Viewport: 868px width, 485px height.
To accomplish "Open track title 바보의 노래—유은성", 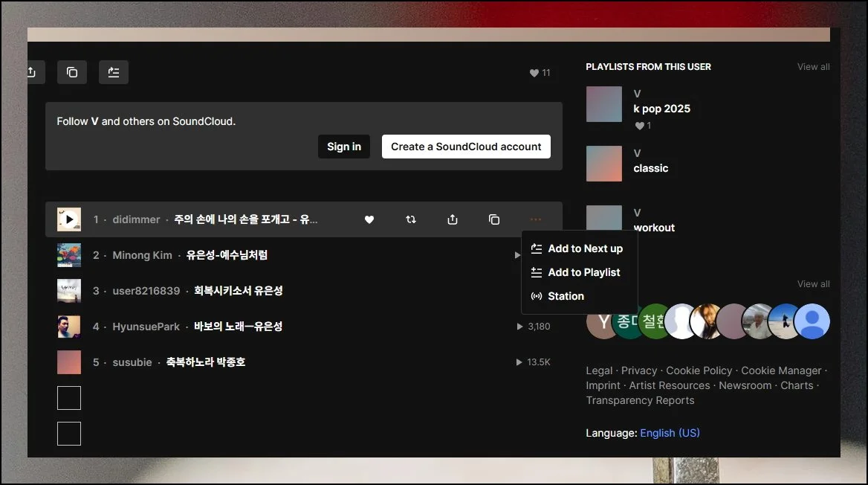I will 238,327.
